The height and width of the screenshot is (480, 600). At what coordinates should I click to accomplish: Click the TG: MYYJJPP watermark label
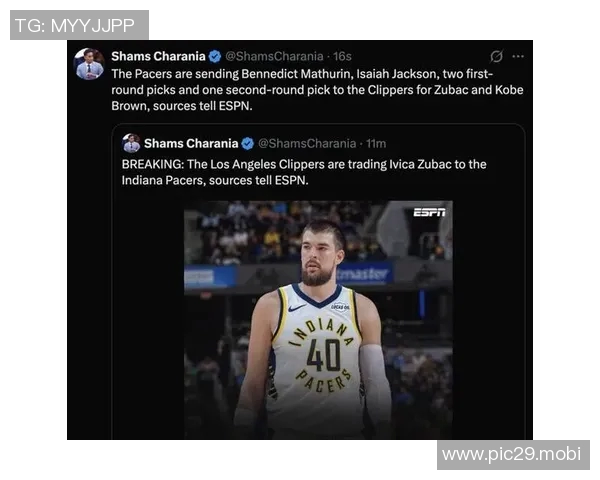pyautogui.click(x=79, y=25)
